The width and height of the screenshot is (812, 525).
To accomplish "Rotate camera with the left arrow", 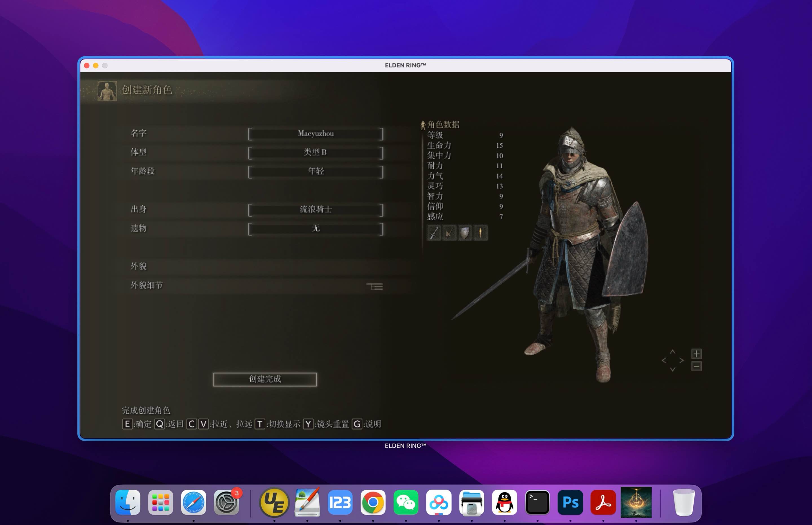I will [x=664, y=360].
